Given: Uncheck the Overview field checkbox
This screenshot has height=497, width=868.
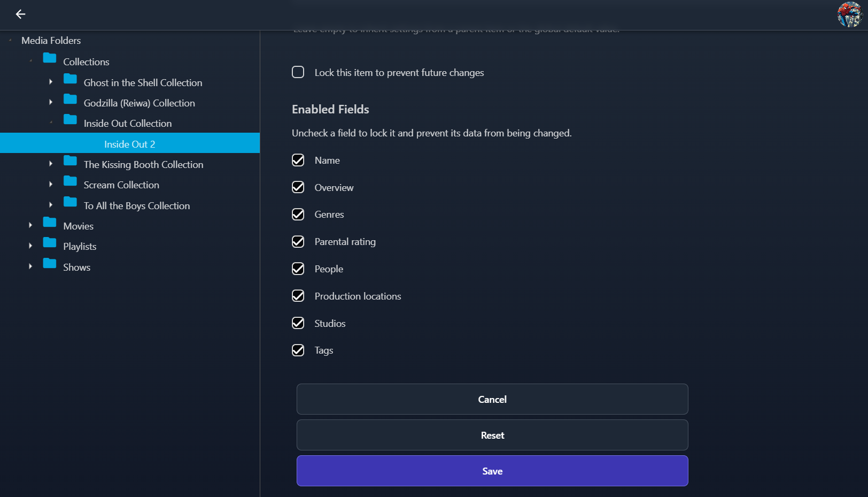Looking at the screenshot, I should (x=298, y=187).
